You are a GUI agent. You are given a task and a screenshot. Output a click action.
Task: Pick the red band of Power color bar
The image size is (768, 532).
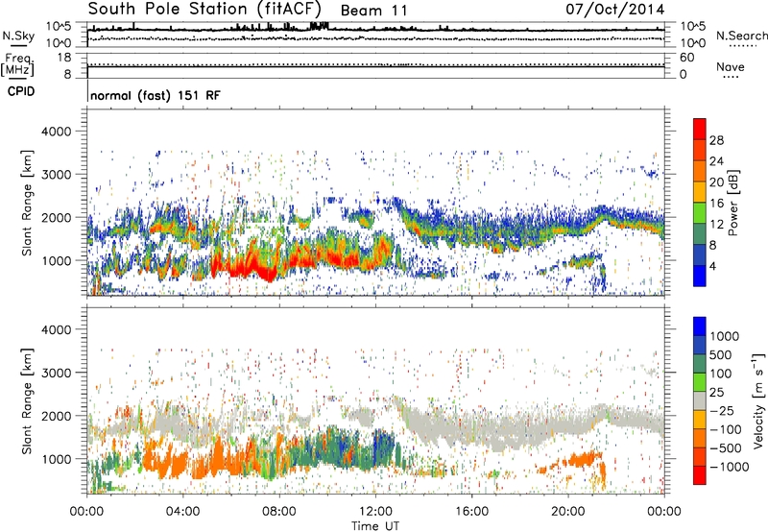(700, 129)
